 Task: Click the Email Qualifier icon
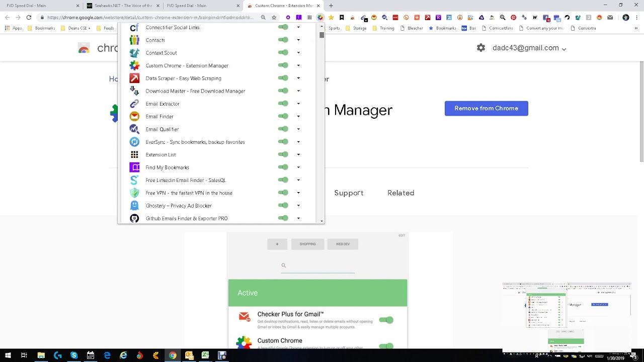[x=134, y=129]
